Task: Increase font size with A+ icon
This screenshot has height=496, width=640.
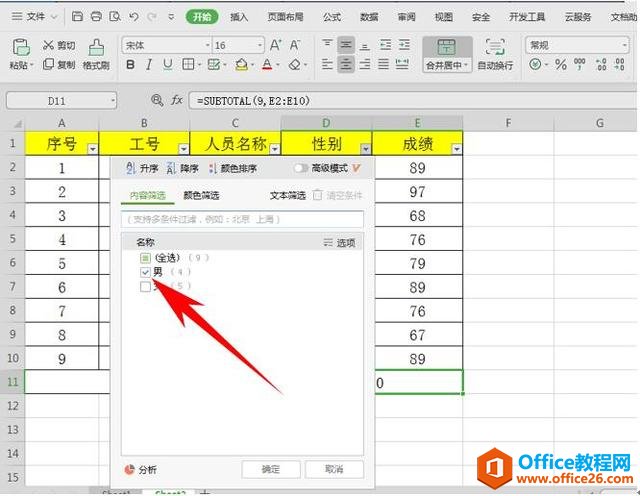Action: coord(276,45)
